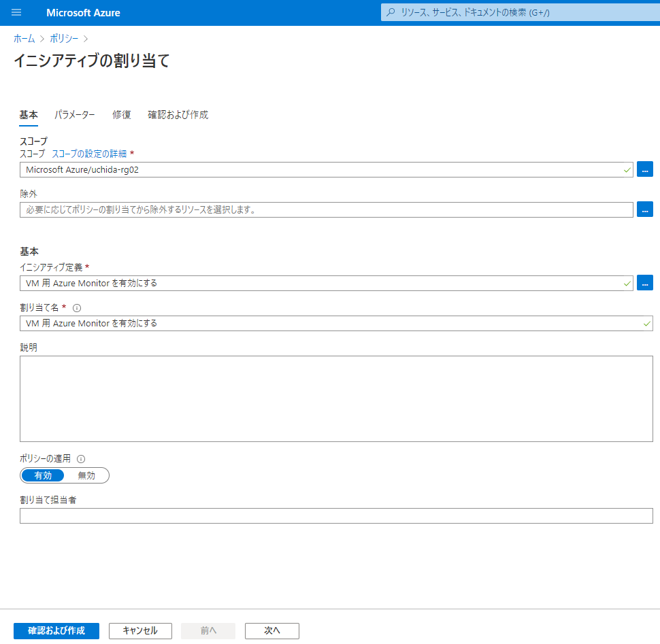The height and width of the screenshot is (644, 660).
Task: Set policy enforcement to 有効
Action: pos(43,475)
